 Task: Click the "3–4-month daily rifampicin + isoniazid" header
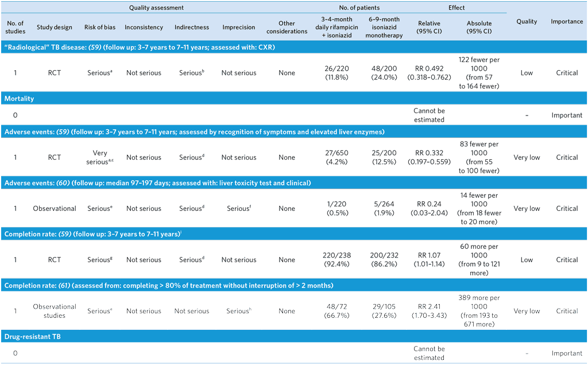pyautogui.click(x=336, y=28)
